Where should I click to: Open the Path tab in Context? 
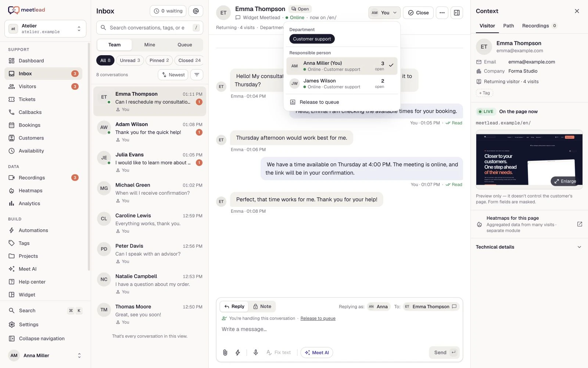509,26
